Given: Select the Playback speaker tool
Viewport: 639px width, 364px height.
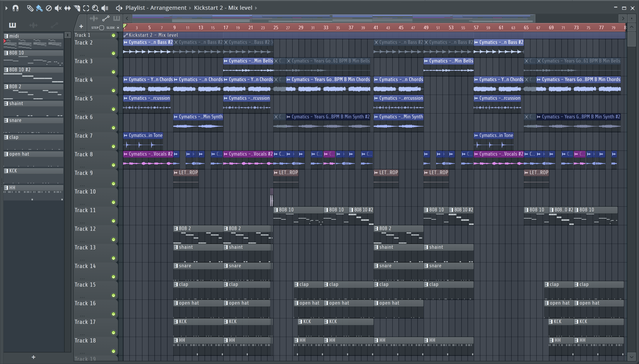Looking at the screenshot, I should coord(105,8).
